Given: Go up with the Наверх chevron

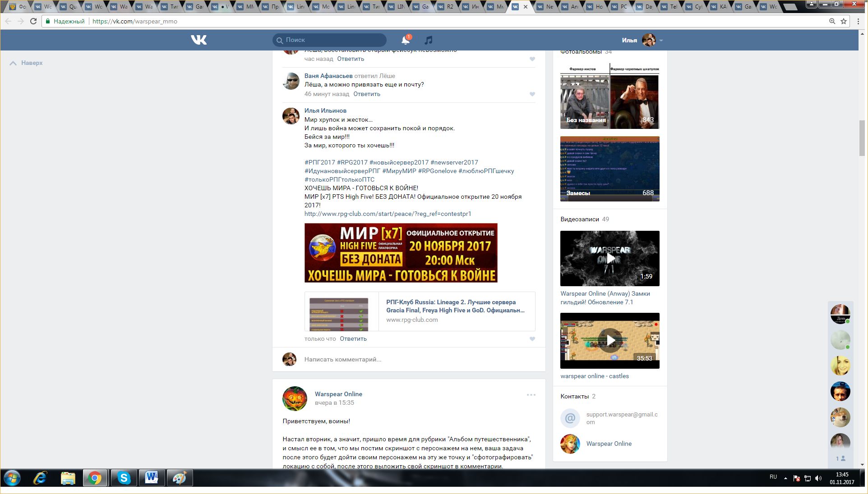Looking at the screenshot, I should tap(14, 63).
